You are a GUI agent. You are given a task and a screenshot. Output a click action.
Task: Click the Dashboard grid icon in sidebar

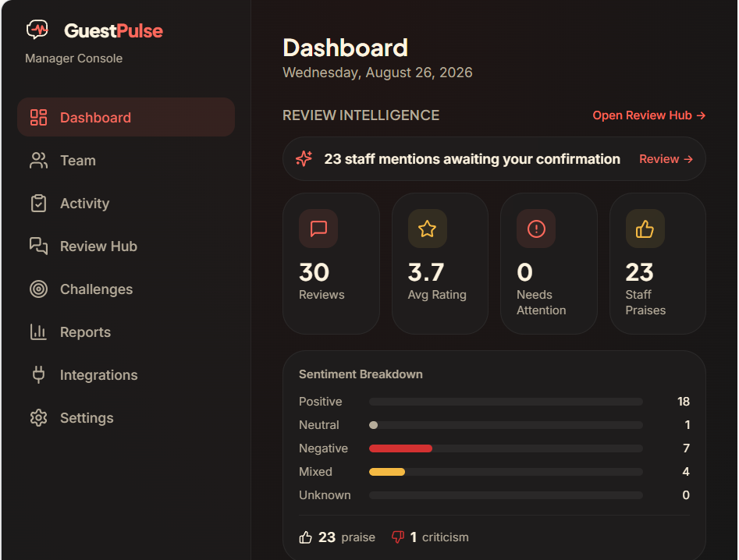point(39,117)
